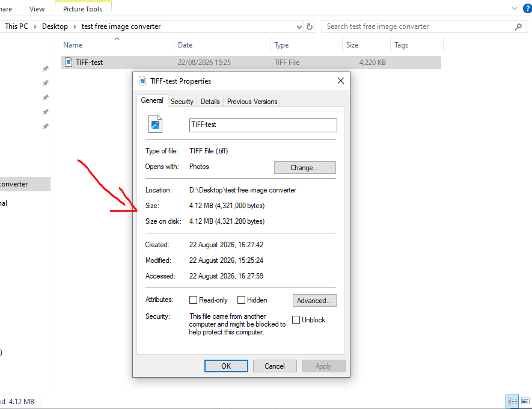This screenshot has width=532, height=409.
Task: Click the 22/08/2026 15:25 date cell
Action: pos(204,63)
